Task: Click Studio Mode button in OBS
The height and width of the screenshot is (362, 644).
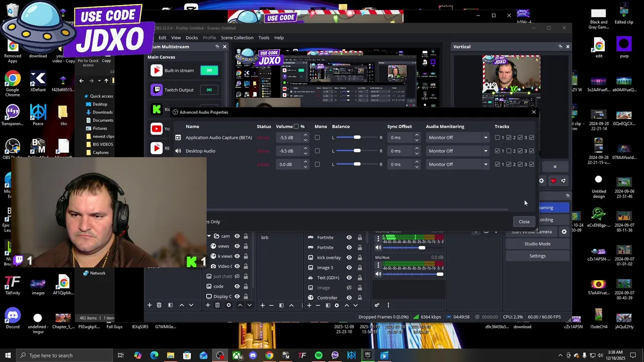Action: click(537, 244)
